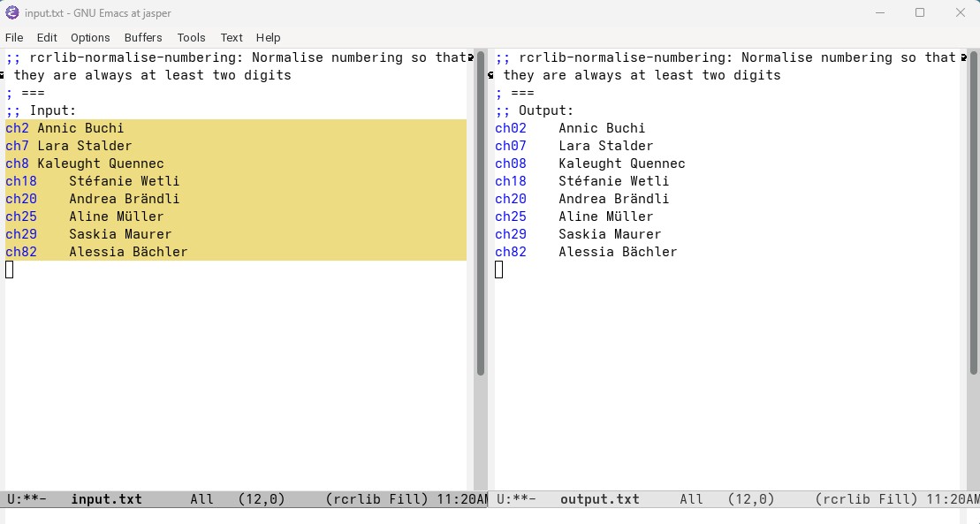Screen dimensions: 980x524
Task: Click '(rcrlib Fill)' mode indicator in output.txt mode line
Action: (866, 499)
